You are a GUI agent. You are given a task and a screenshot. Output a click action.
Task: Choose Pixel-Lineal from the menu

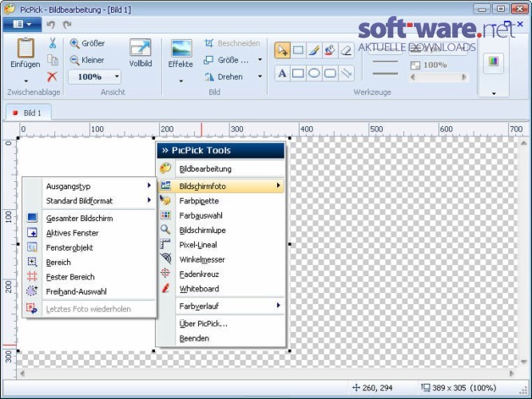[220, 245]
